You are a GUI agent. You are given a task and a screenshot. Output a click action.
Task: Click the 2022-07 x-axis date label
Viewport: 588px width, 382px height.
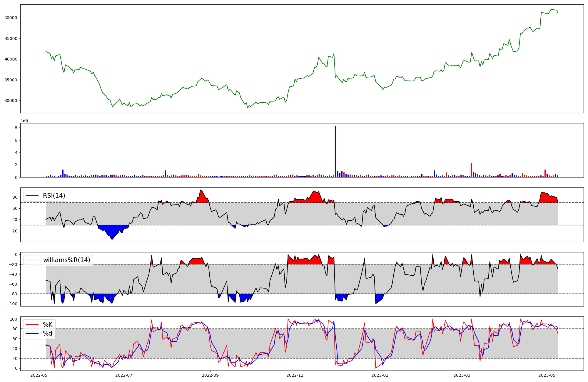(x=124, y=375)
